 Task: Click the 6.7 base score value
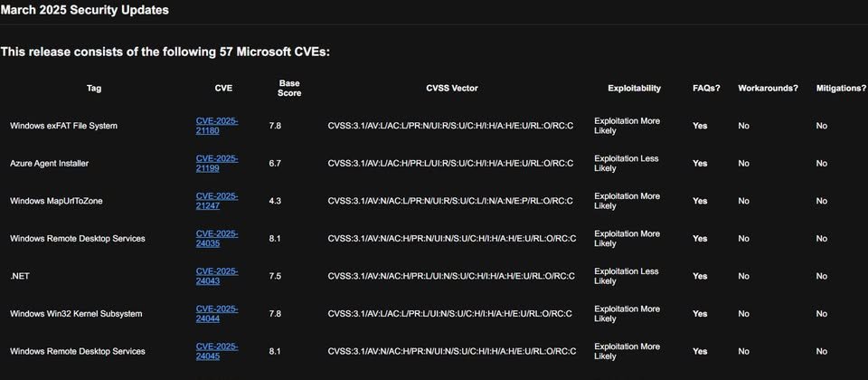(275, 164)
